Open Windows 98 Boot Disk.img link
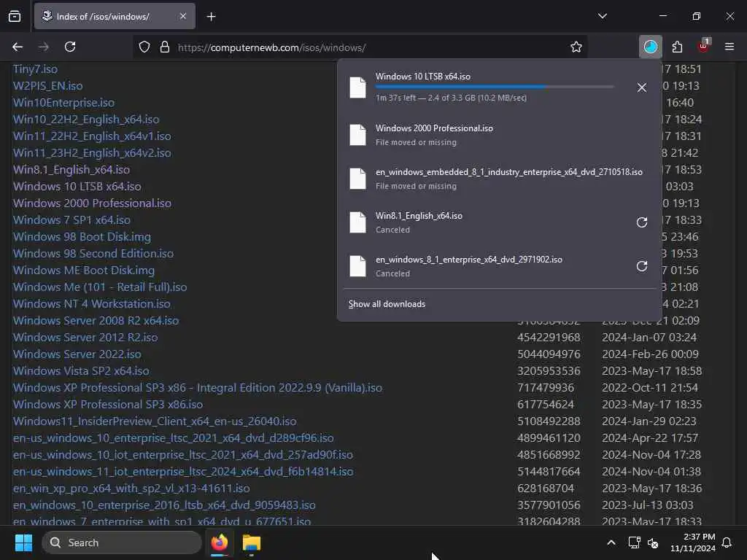Image resolution: width=747 pixels, height=560 pixels. (x=82, y=237)
